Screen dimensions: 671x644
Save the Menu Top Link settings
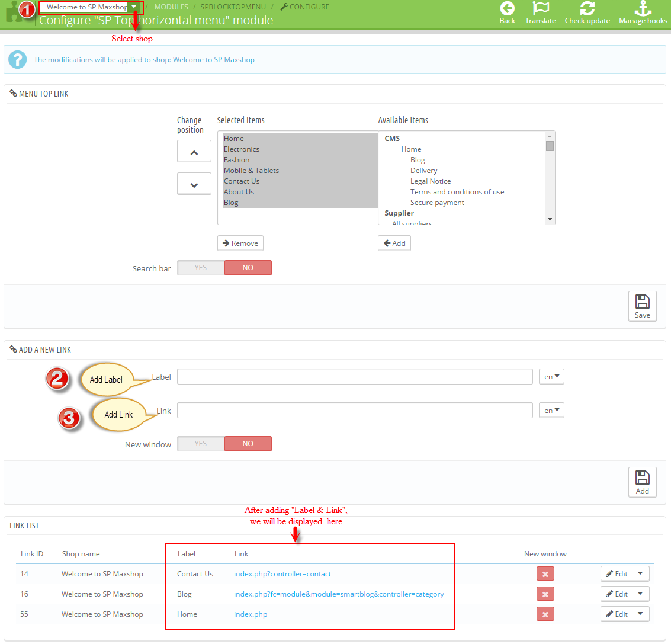(642, 306)
